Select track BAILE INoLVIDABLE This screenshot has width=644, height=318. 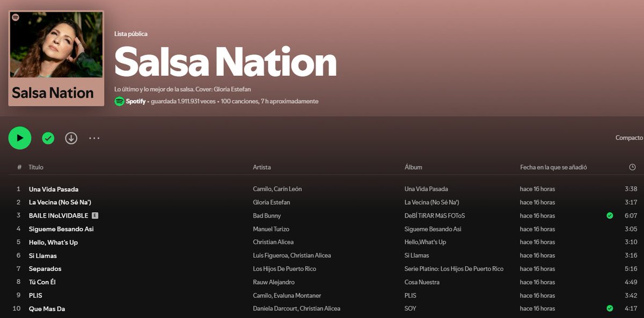pos(58,215)
